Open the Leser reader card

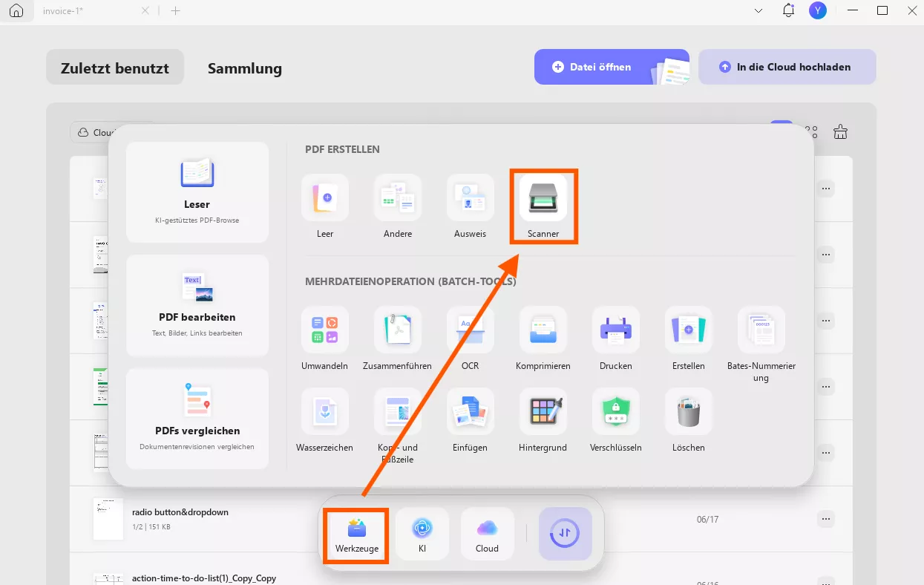coord(197,192)
